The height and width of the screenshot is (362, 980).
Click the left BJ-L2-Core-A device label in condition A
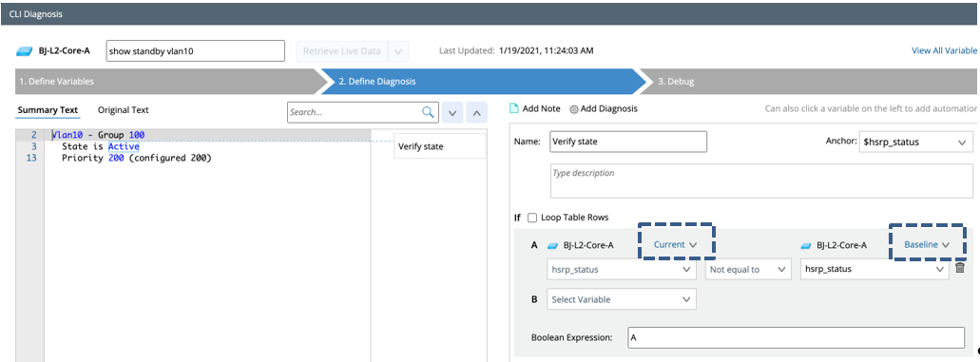pyautogui.click(x=588, y=245)
